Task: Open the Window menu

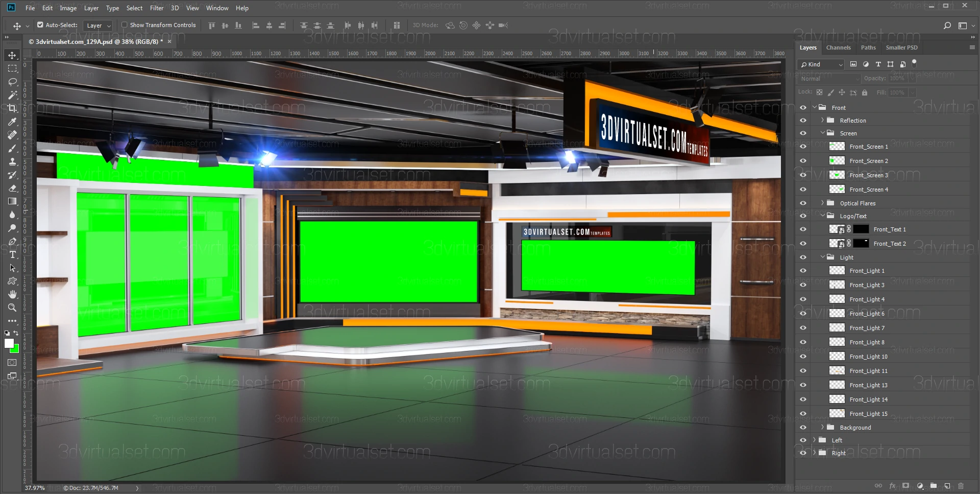Action: (217, 8)
